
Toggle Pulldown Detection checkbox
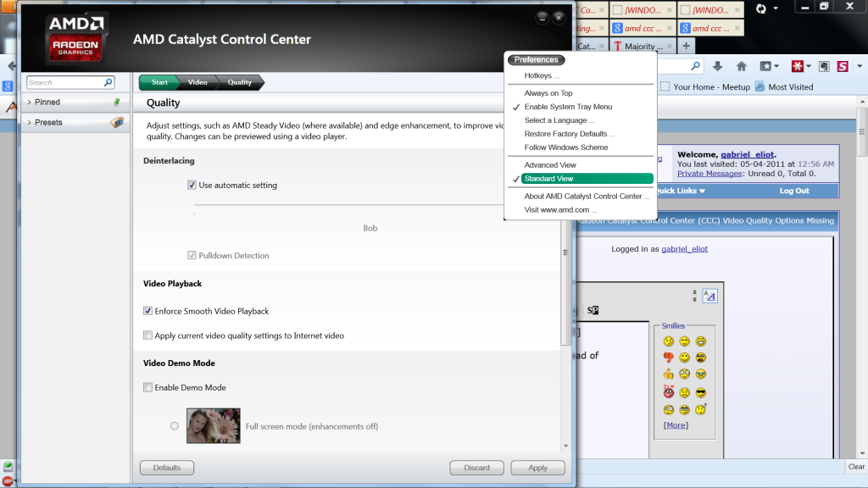[x=192, y=255]
